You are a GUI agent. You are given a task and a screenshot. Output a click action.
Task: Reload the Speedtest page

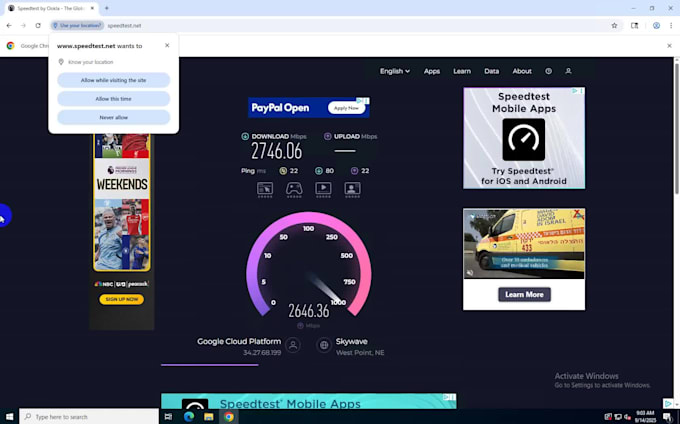coord(38,26)
